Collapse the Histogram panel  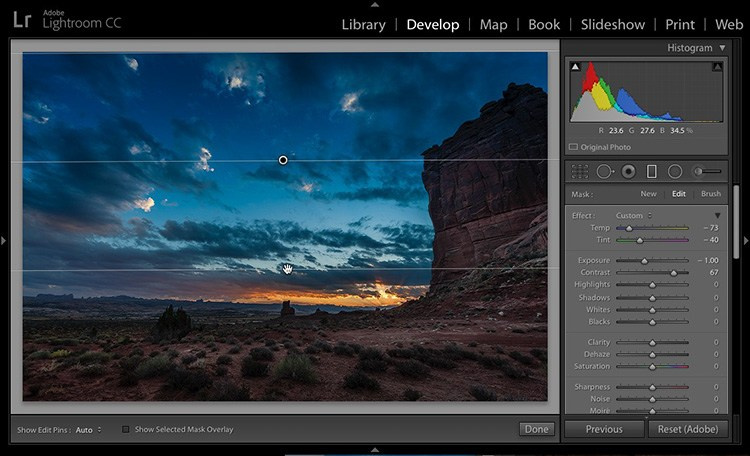pos(722,48)
